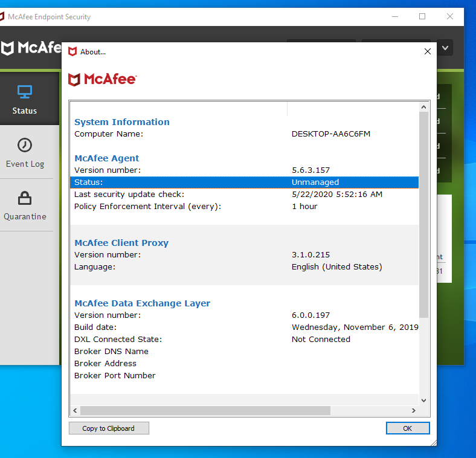The image size is (476, 458).
Task: Click the vertical scrollbar thumb
Action: 424,214
